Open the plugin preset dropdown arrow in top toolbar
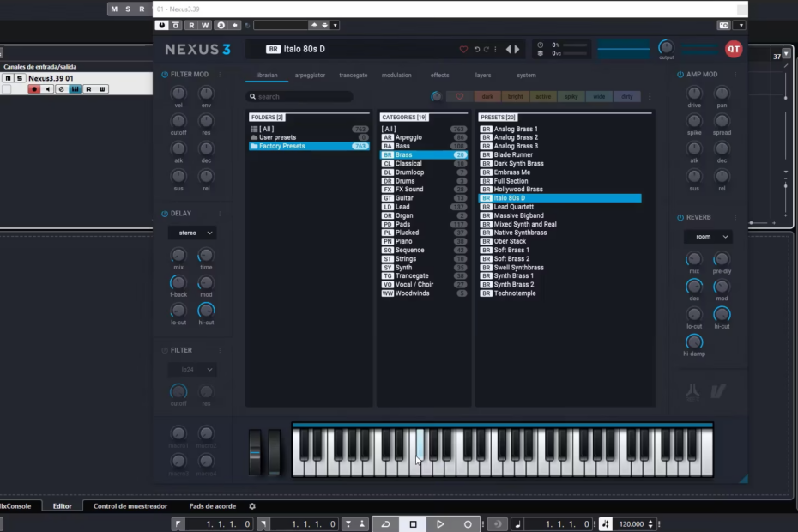Screen dimensions: 798x532 click(335, 25)
